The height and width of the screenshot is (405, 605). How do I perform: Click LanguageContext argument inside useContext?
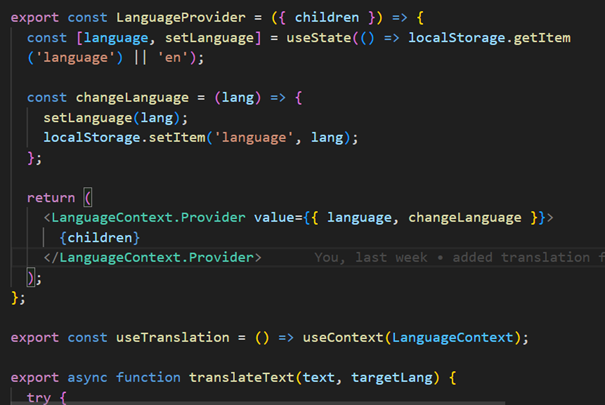[x=458, y=337]
